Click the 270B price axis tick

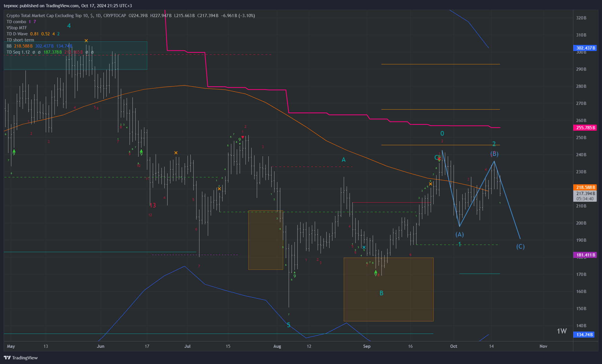pyautogui.click(x=581, y=103)
